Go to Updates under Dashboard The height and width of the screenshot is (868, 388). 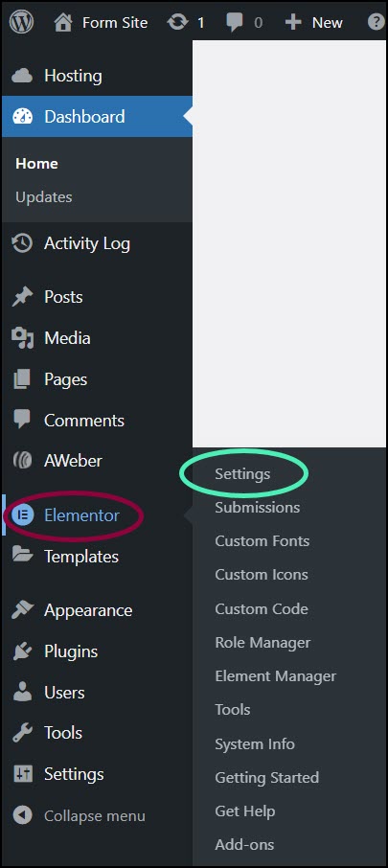[44, 197]
